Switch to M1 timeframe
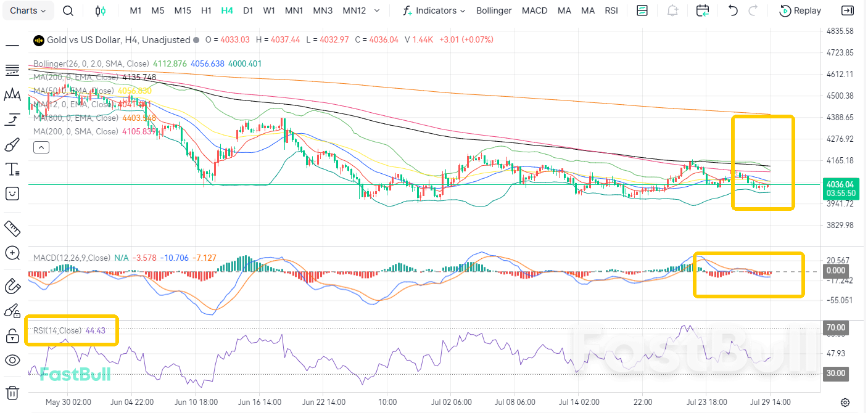This screenshot has height=413, width=868. click(x=136, y=10)
